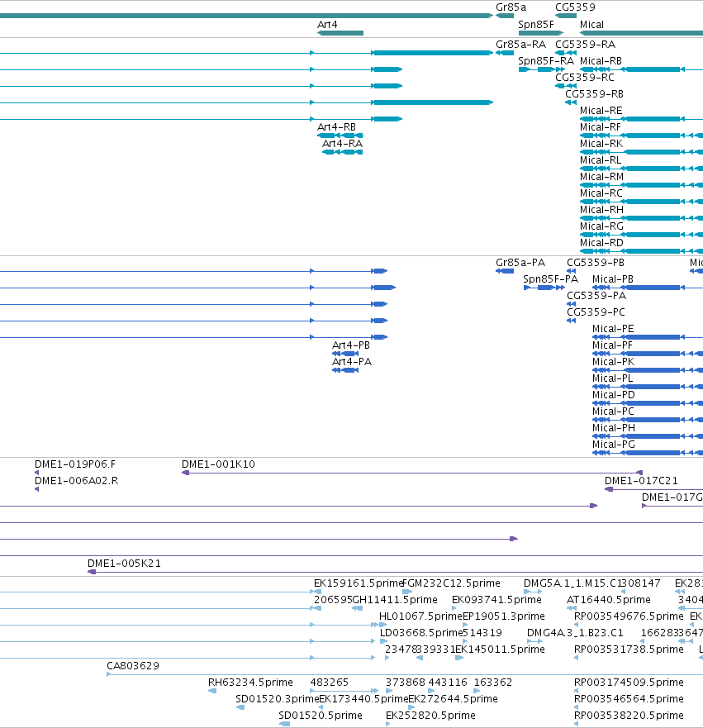
Task: Select the GH11411.5prime EST label
Action: click(395, 600)
